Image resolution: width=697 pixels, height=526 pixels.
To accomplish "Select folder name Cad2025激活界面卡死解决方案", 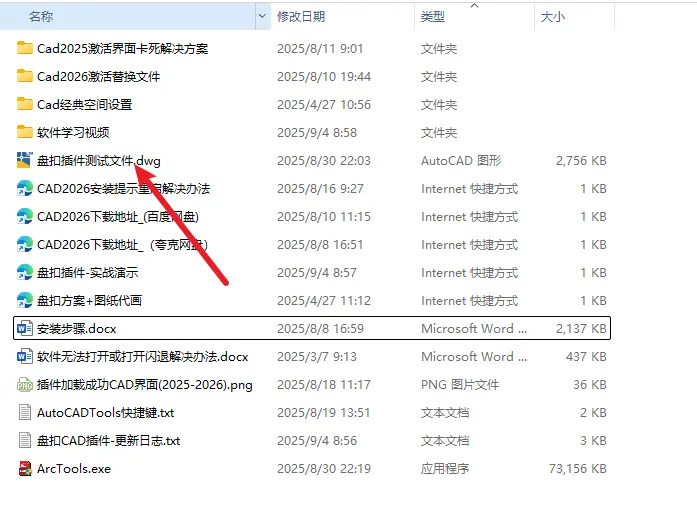I will pyautogui.click(x=122, y=48).
